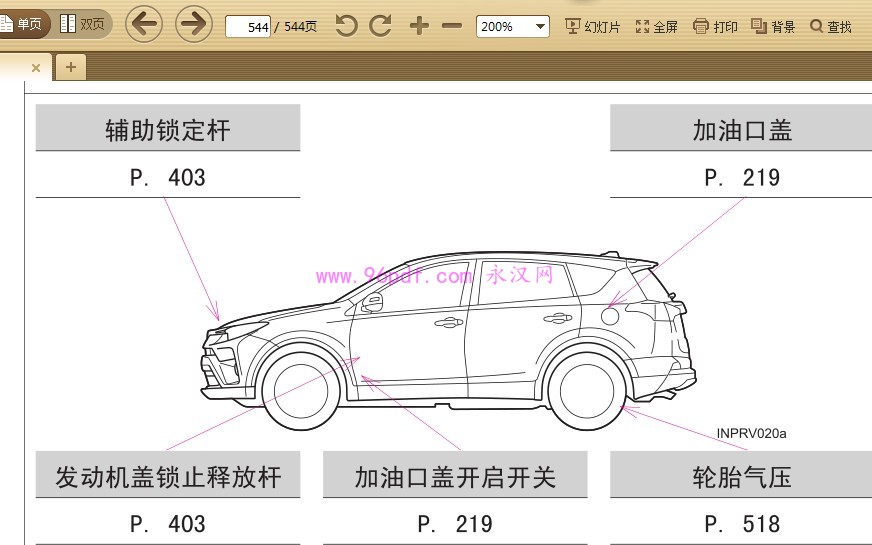
Task: Go to the next page arrow
Action: point(194,24)
